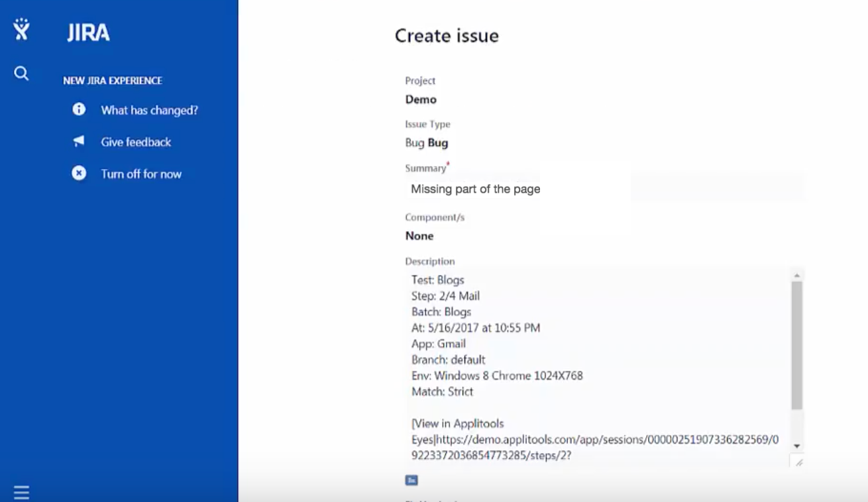This screenshot has height=502, width=868.
Task: Click into the Summary input field
Action: click(x=605, y=189)
